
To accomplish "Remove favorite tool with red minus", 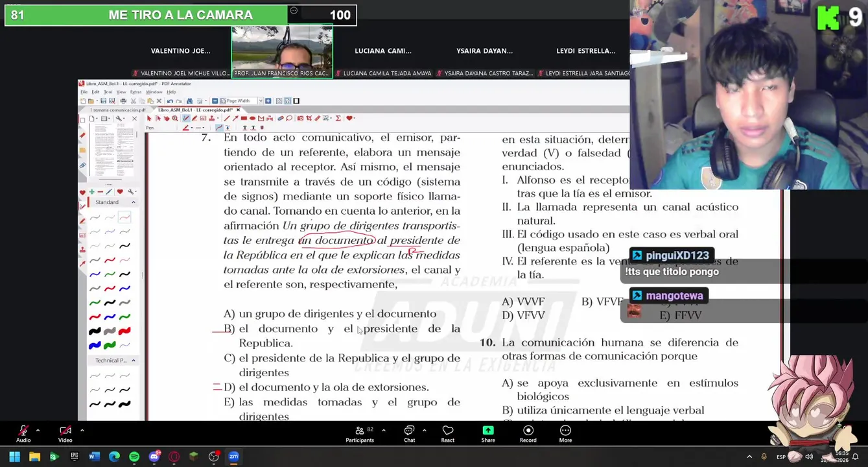I will coord(100,192).
